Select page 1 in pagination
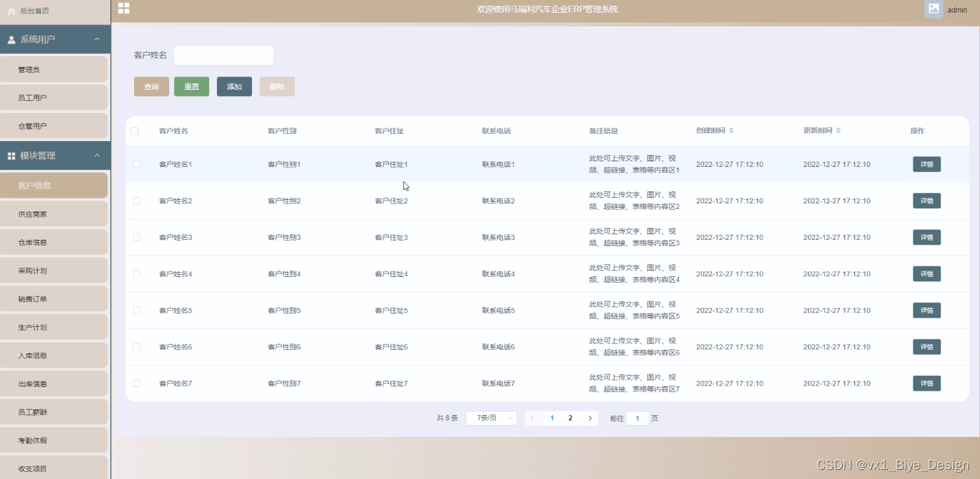980x479 pixels. 552,418
